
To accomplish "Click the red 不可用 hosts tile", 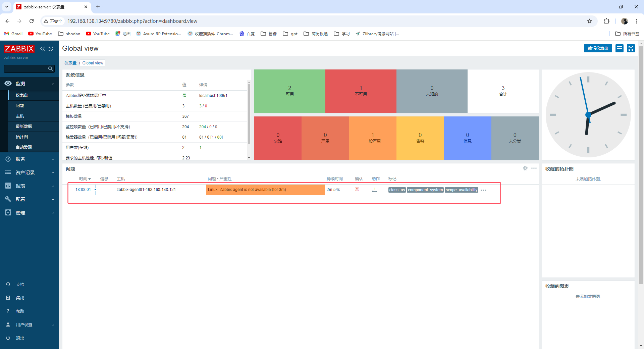I will tap(361, 91).
